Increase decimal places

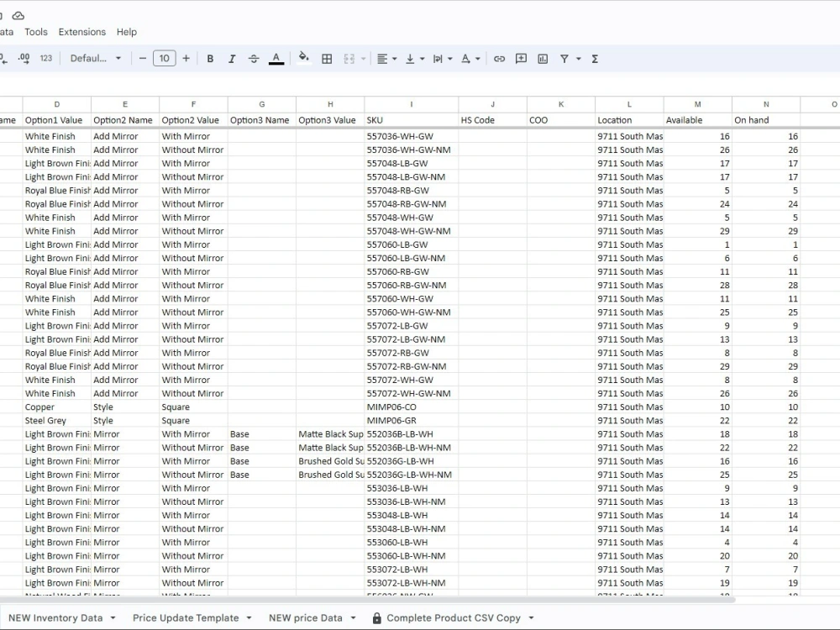point(24,59)
